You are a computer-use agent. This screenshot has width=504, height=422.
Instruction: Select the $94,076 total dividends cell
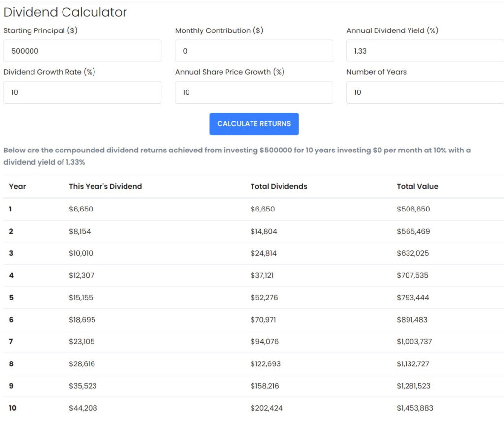(265, 341)
